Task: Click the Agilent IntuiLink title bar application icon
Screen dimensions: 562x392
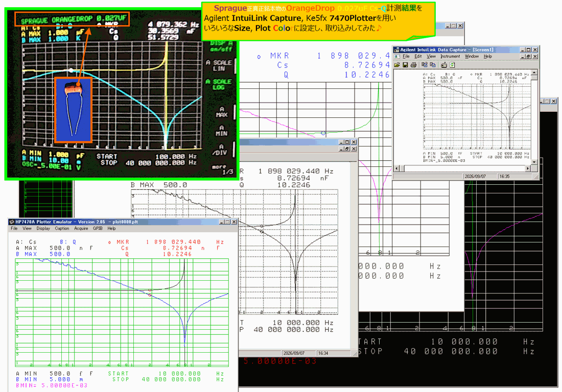Action: [x=396, y=50]
